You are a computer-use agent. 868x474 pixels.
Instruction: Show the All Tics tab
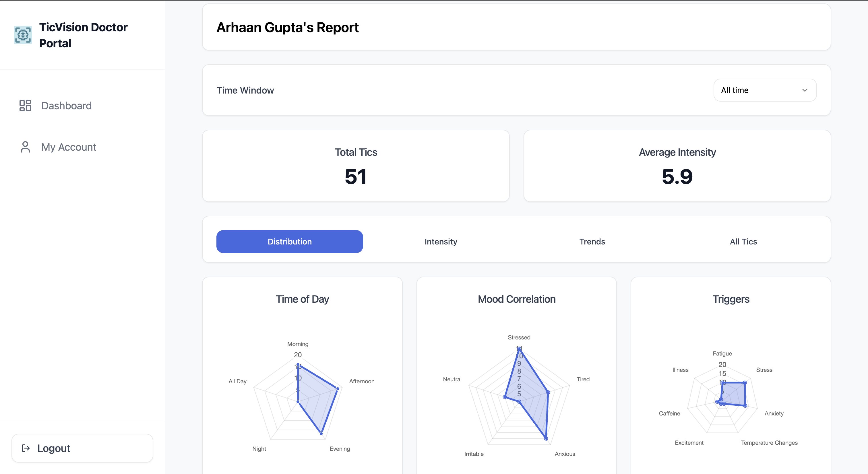[743, 242]
